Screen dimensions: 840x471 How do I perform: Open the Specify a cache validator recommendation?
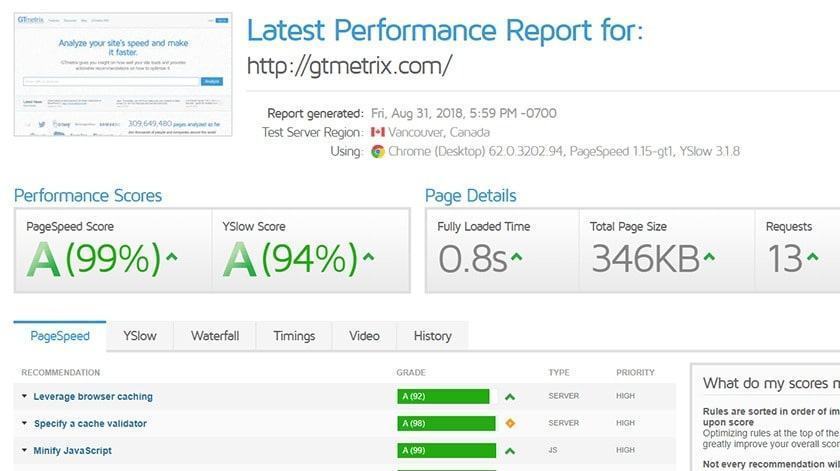click(90, 423)
